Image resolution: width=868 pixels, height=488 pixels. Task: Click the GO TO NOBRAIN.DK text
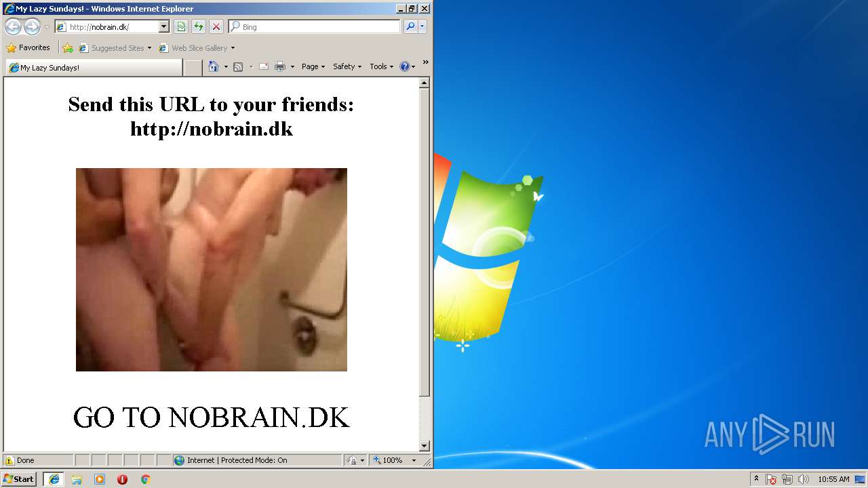tap(212, 418)
